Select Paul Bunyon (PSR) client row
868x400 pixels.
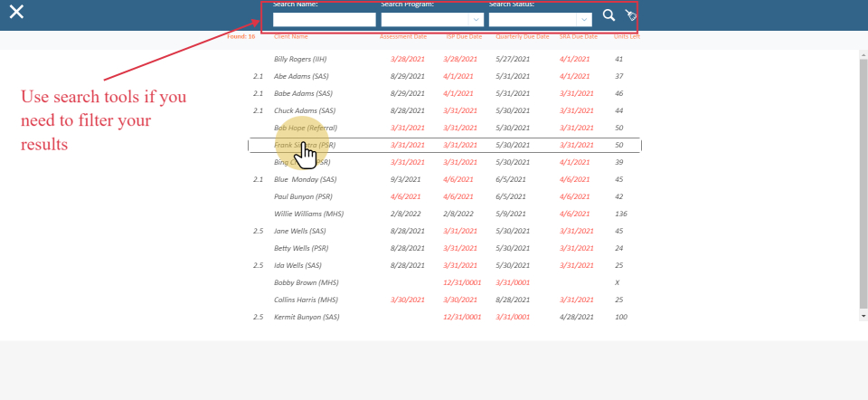point(300,196)
